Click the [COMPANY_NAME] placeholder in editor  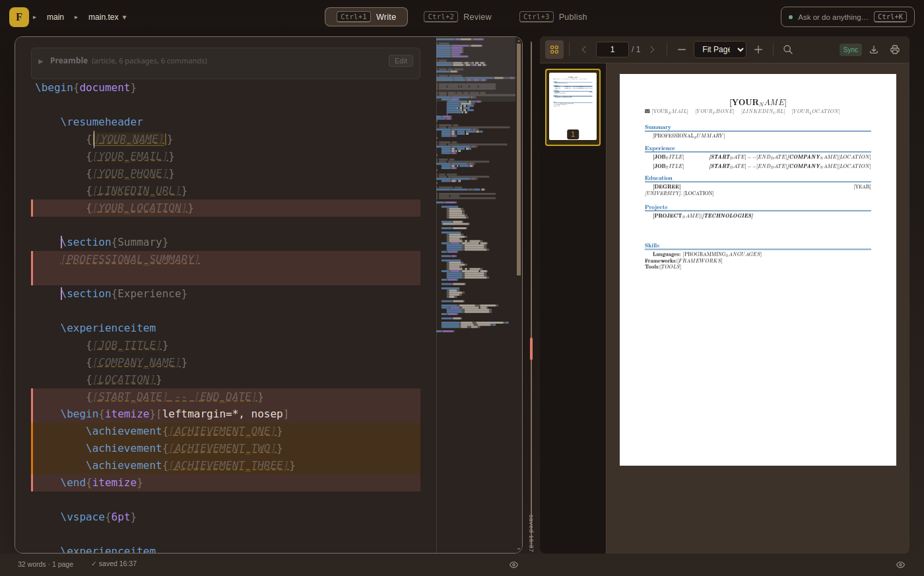pos(137,363)
